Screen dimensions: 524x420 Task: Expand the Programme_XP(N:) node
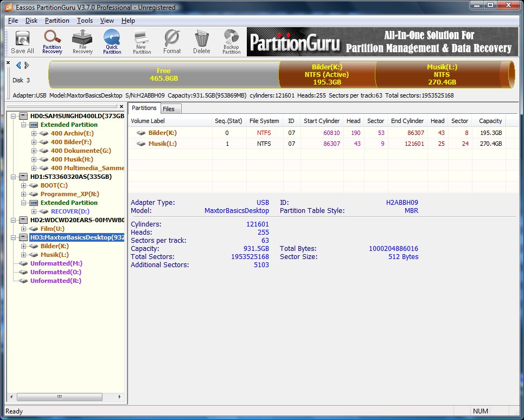pyautogui.click(x=23, y=194)
